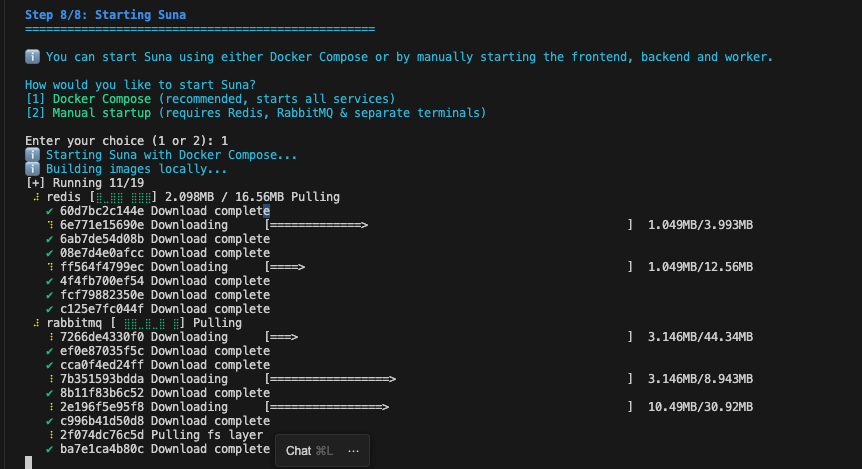Click the terminal cursor block at bottom left
This screenshot has width=862, height=469.
pyautogui.click(x=29, y=462)
